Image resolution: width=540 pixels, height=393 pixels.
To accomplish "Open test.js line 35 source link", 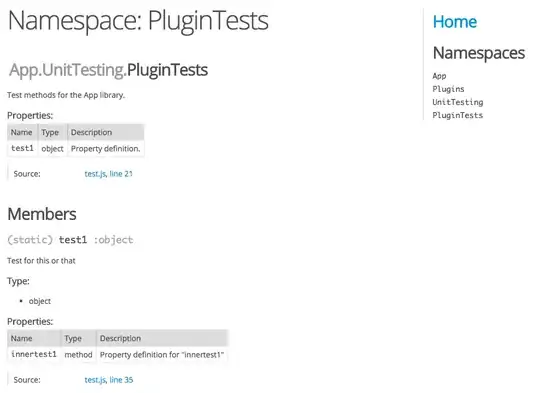I will (x=109, y=380).
